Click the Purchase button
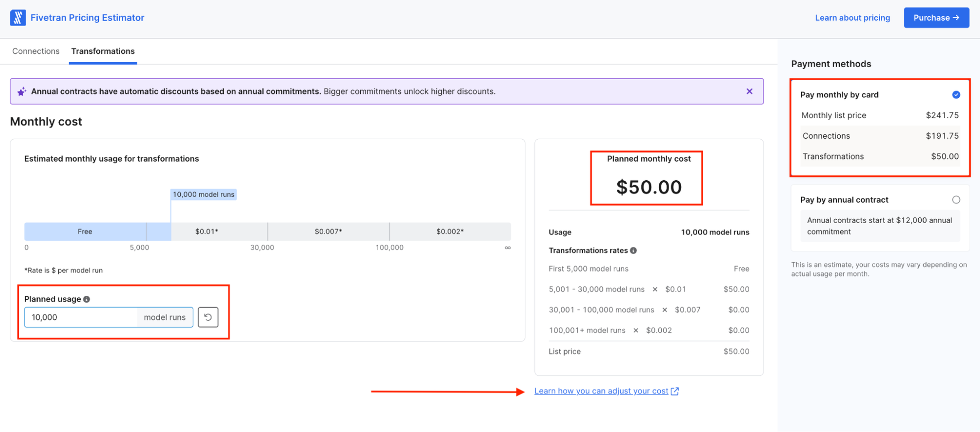The image size is (980, 432). [x=937, y=18]
